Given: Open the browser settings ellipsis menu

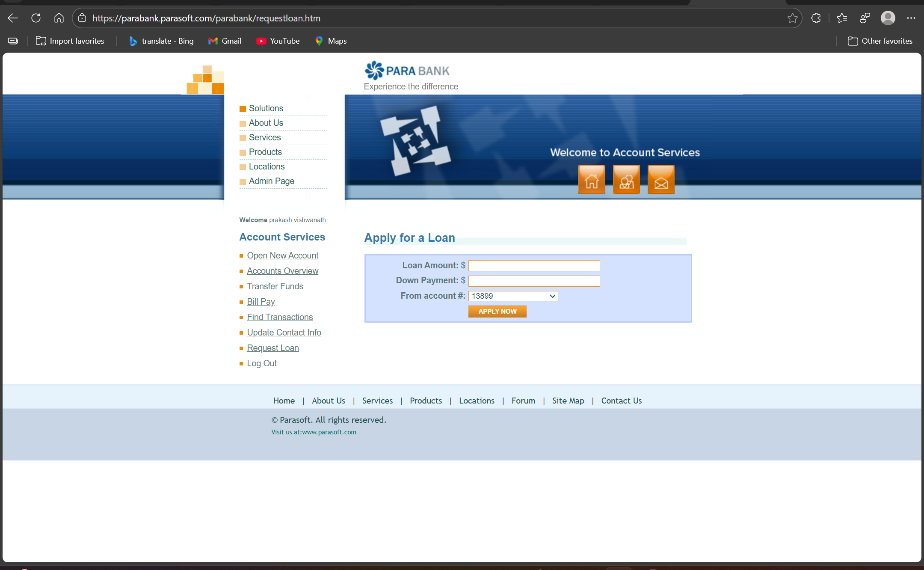Looking at the screenshot, I should tap(911, 18).
